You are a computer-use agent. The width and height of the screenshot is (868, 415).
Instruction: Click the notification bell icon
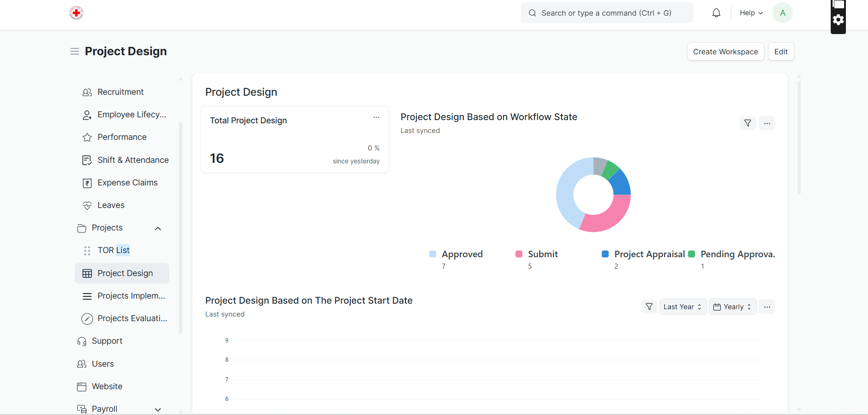pyautogui.click(x=716, y=13)
